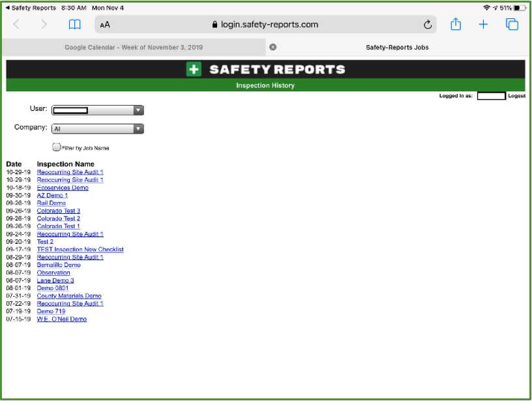The width and height of the screenshot is (532, 401).
Task: Expand the Company dropdown
Action: click(98, 129)
